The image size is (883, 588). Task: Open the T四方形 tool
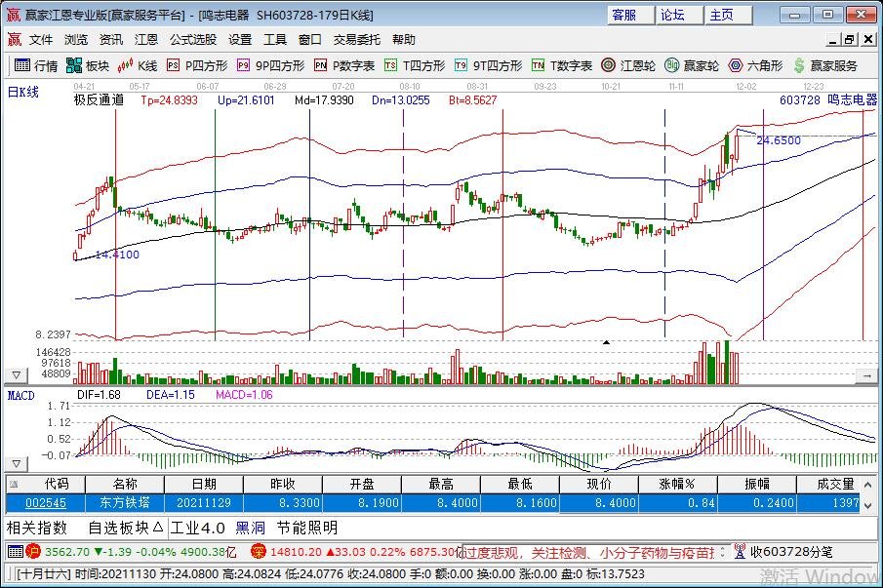tap(415, 66)
